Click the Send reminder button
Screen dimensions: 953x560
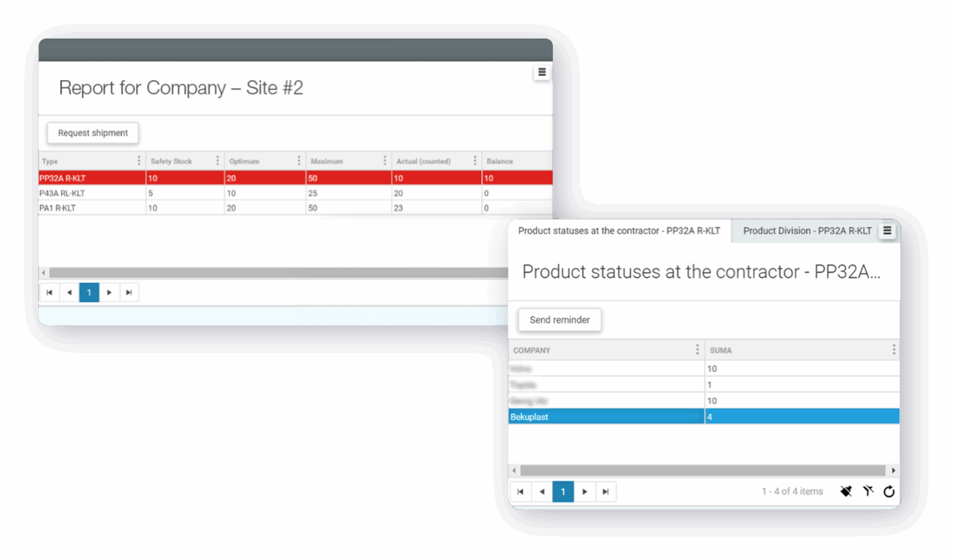pyautogui.click(x=559, y=320)
